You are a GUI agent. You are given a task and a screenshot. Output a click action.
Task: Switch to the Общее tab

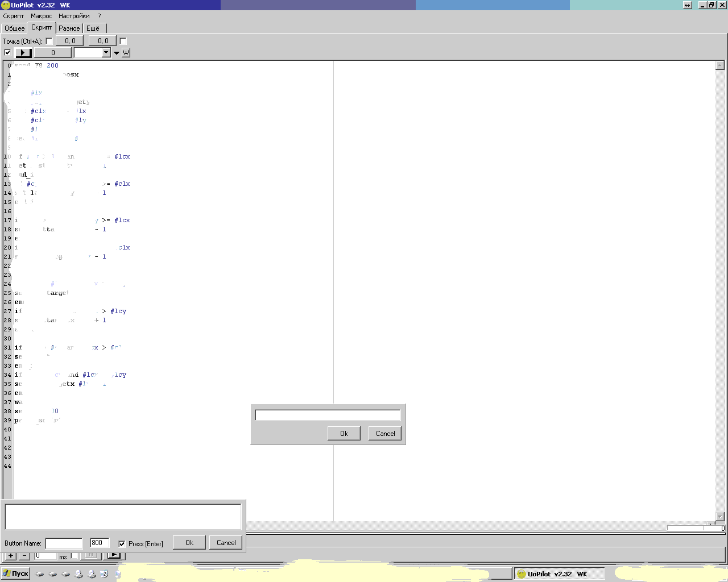tap(15, 28)
